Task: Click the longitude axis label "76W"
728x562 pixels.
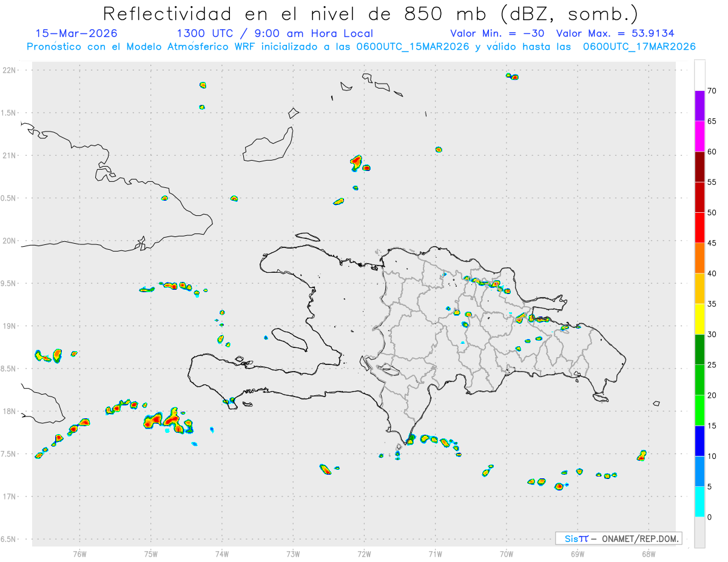Action: tap(80, 554)
